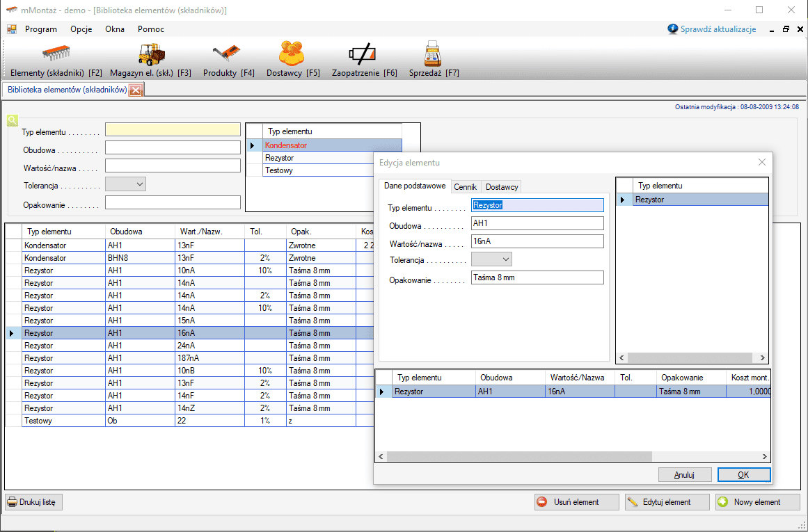
Task: Open the Produkty card icon
Action: point(228,54)
